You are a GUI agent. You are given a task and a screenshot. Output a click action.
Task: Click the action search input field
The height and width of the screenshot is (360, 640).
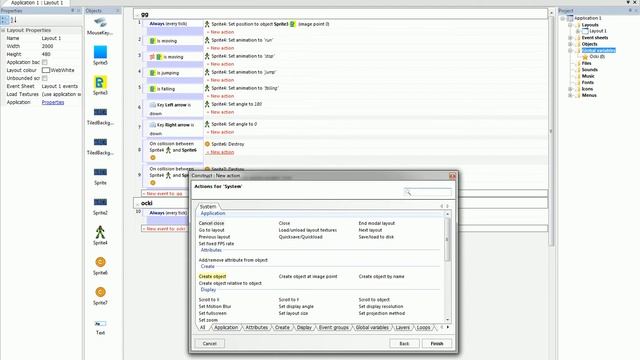click(x=428, y=192)
